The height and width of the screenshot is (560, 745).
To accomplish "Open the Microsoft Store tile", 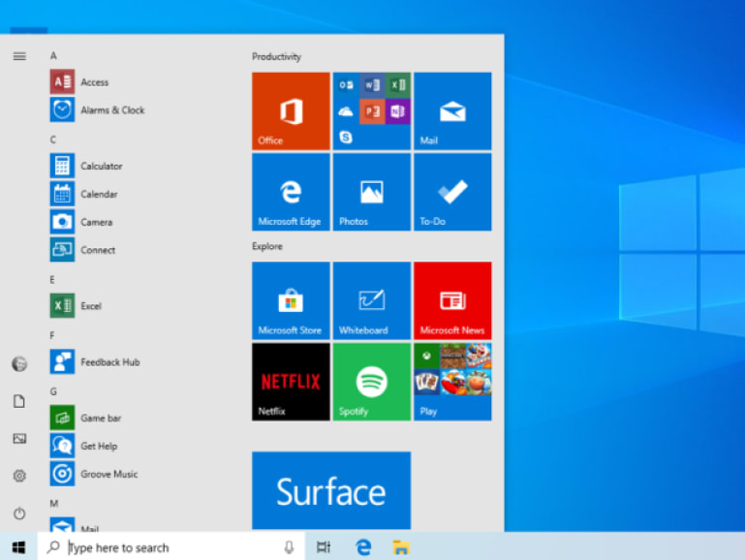I will click(291, 300).
